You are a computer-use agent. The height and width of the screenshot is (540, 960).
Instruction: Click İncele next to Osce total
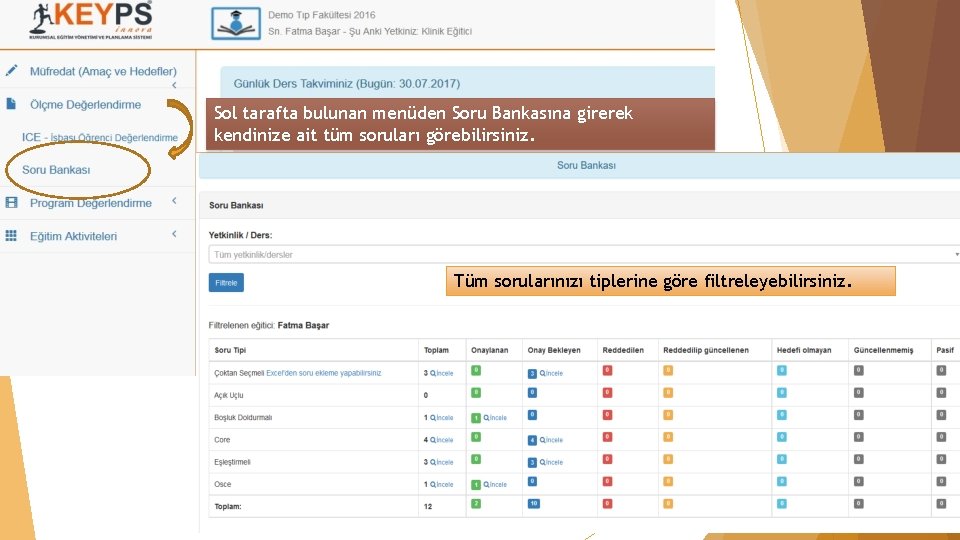(x=441, y=484)
